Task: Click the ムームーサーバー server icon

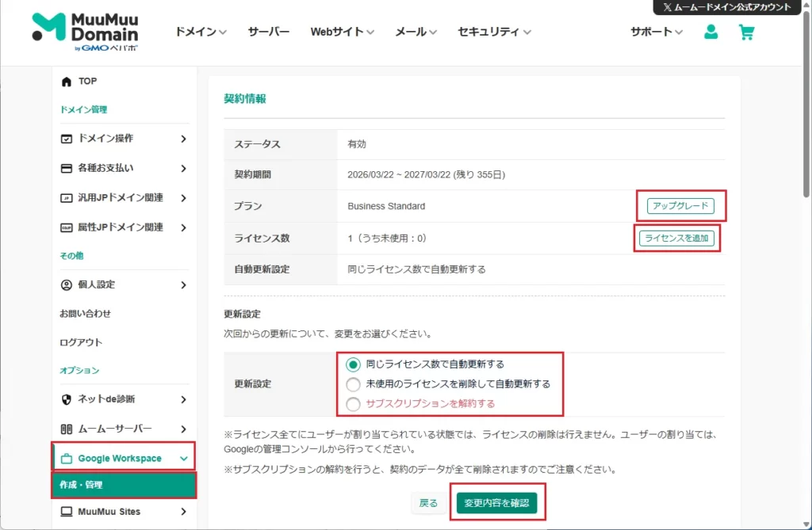Action: click(x=67, y=429)
